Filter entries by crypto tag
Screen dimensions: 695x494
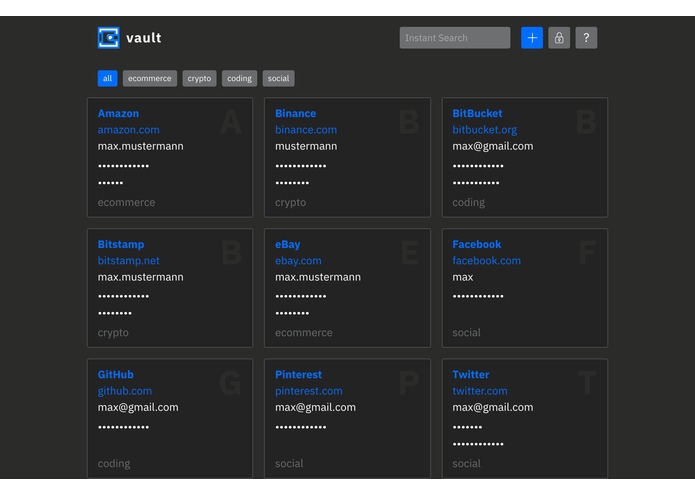click(199, 78)
